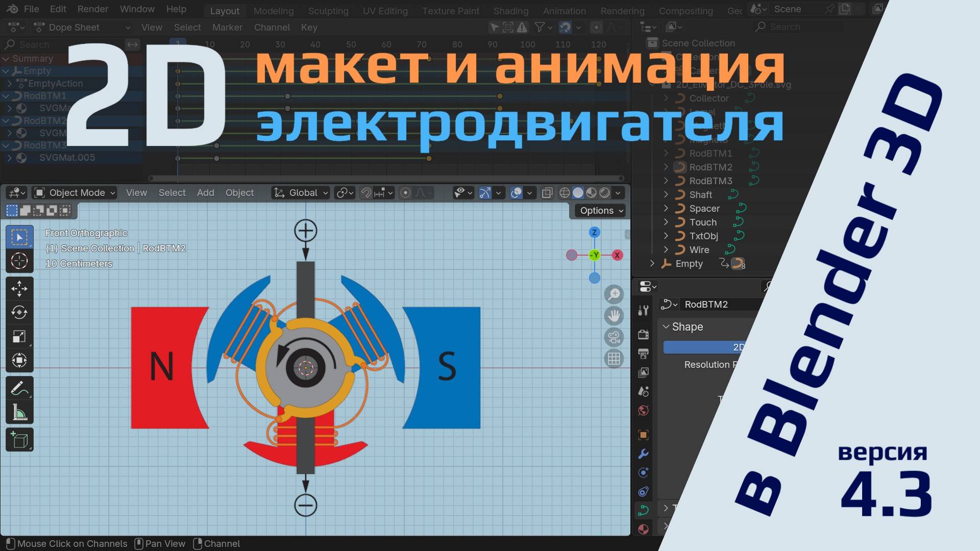The width and height of the screenshot is (980, 551).
Task: Open the Render menu in the top bar
Action: [92, 9]
